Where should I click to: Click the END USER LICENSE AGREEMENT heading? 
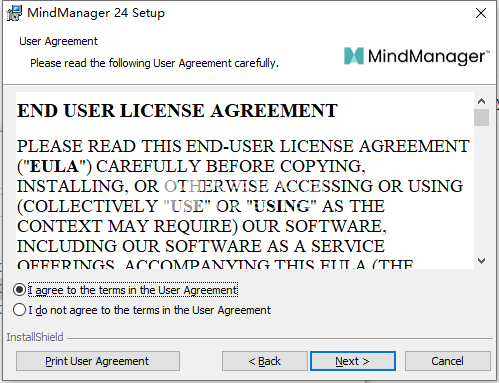177,111
